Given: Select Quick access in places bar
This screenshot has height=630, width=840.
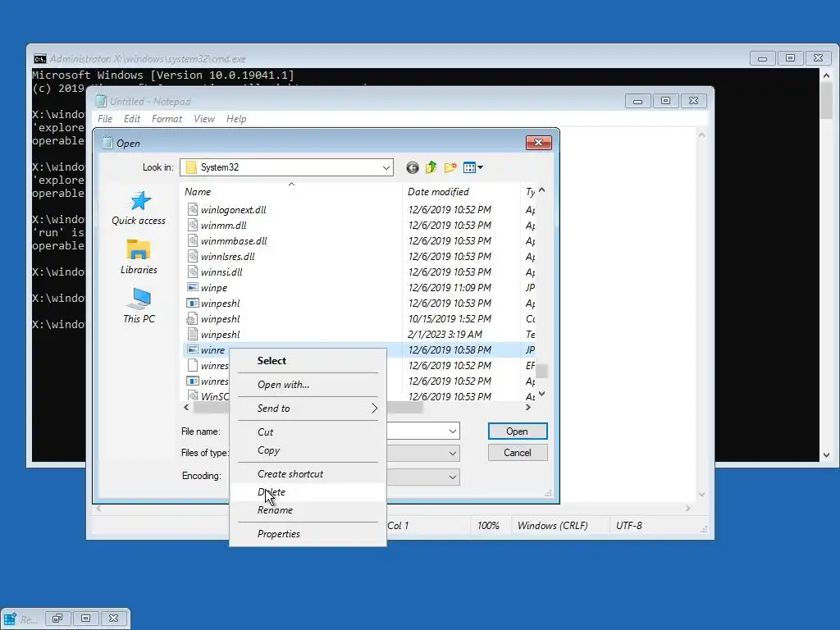Looking at the screenshot, I should pyautogui.click(x=139, y=208).
